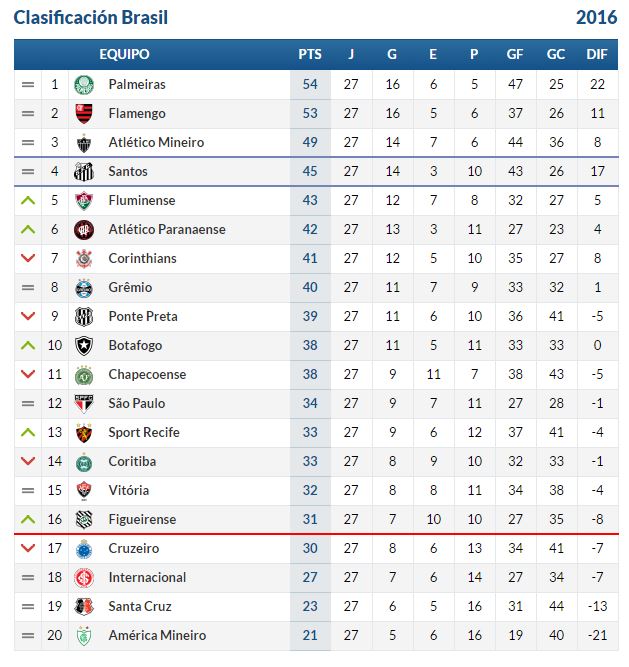Click the Palmeiras club crest
Viewport: 629px width, 667px height.
(84, 85)
